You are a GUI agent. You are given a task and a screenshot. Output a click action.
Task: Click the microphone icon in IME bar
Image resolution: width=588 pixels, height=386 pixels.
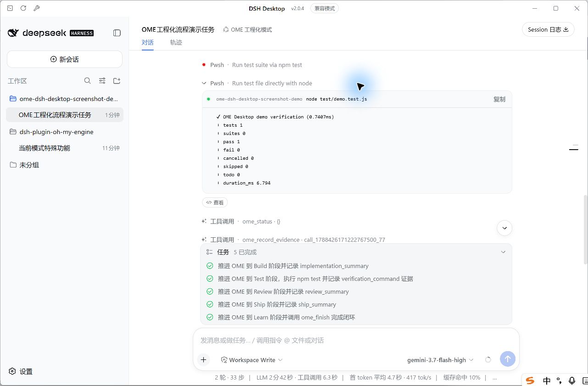click(x=572, y=380)
